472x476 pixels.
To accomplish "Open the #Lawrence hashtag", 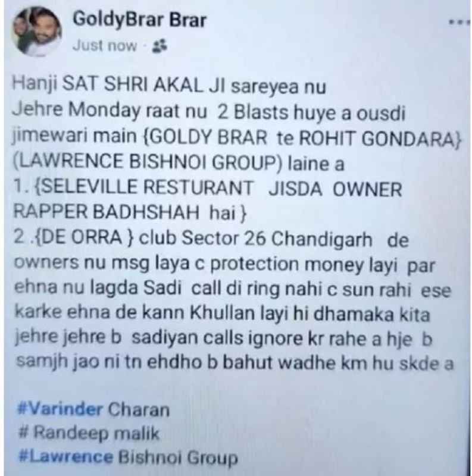I will pos(65,457).
